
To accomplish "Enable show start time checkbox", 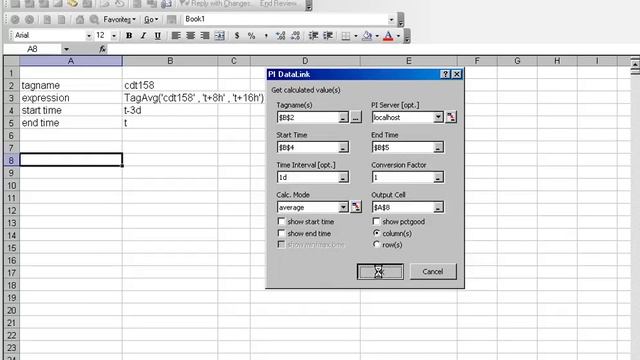I will (x=281, y=221).
